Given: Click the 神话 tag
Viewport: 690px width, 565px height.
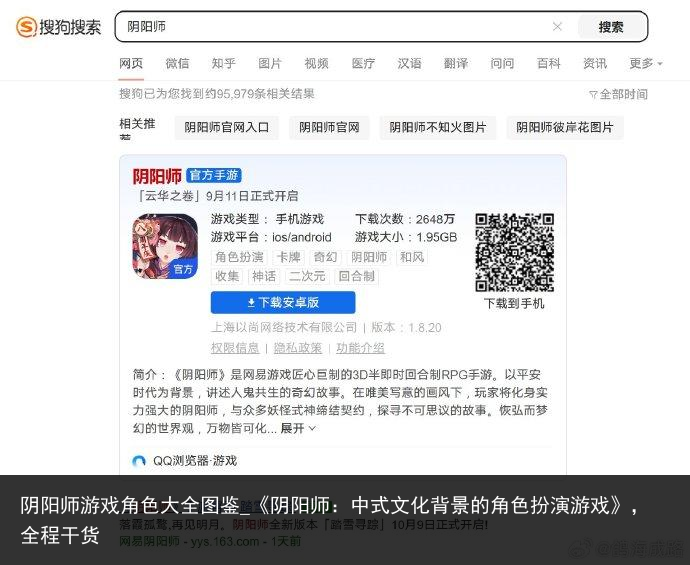Looking at the screenshot, I should coord(264,276).
